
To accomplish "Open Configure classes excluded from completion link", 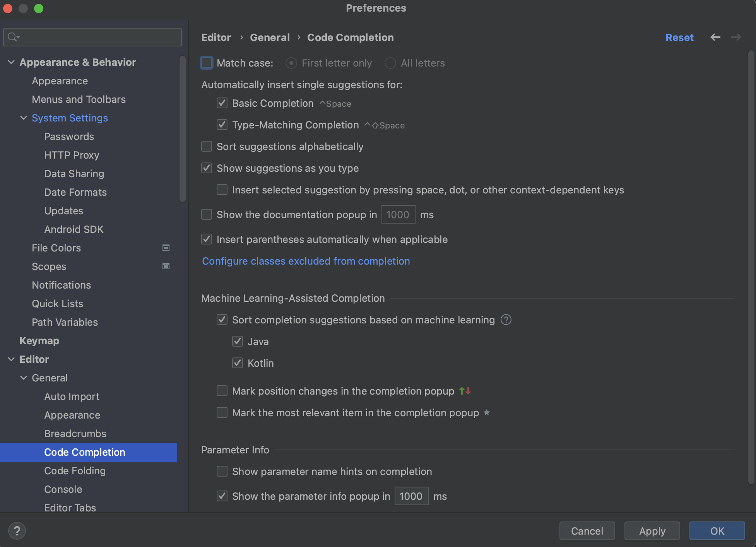I will pyautogui.click(x=306, y=261).
